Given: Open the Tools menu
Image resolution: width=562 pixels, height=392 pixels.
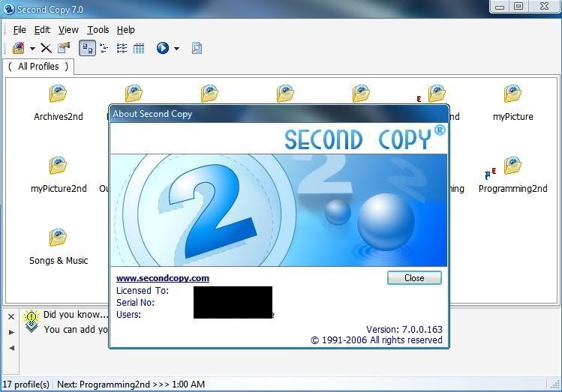Looking at the screenshot, I should [98, 30].
